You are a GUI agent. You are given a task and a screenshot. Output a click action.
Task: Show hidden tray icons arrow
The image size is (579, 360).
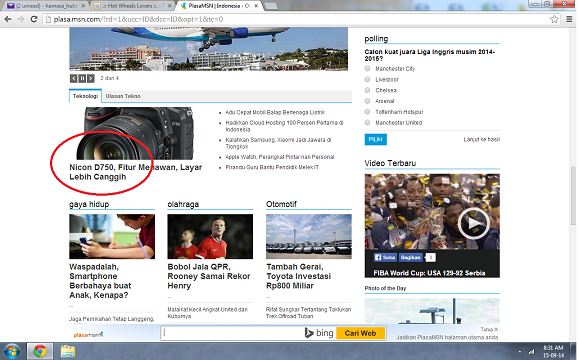tap(520, 352)
